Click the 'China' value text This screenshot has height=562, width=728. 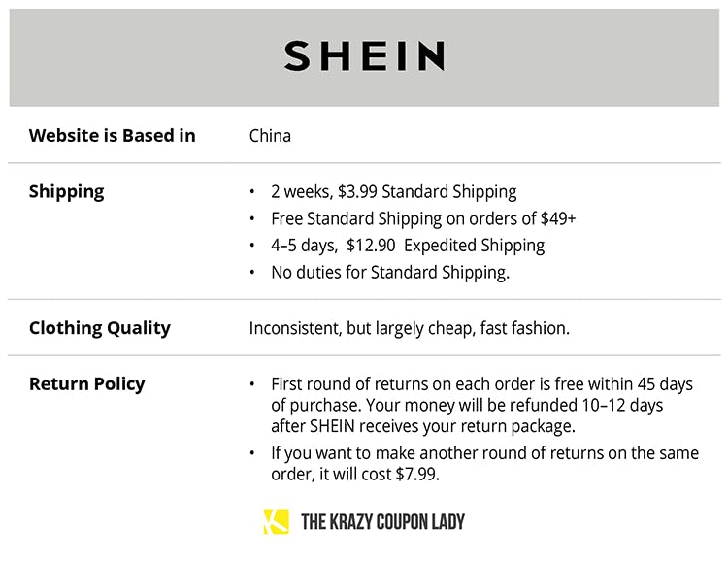click(x=270, y=135)
